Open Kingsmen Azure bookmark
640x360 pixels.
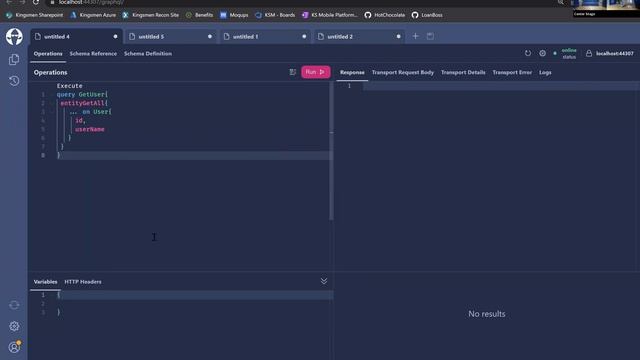click(93, 15)
